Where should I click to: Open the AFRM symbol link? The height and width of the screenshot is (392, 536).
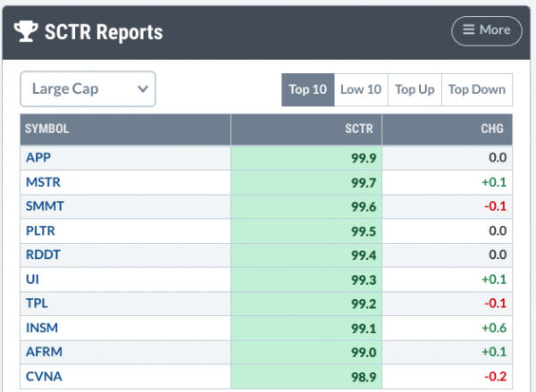[x=44, y=352]
